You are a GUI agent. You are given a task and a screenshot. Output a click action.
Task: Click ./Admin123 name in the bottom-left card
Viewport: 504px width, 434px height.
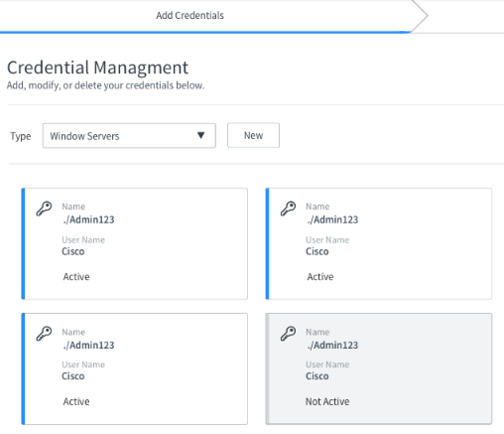point(88,345)
